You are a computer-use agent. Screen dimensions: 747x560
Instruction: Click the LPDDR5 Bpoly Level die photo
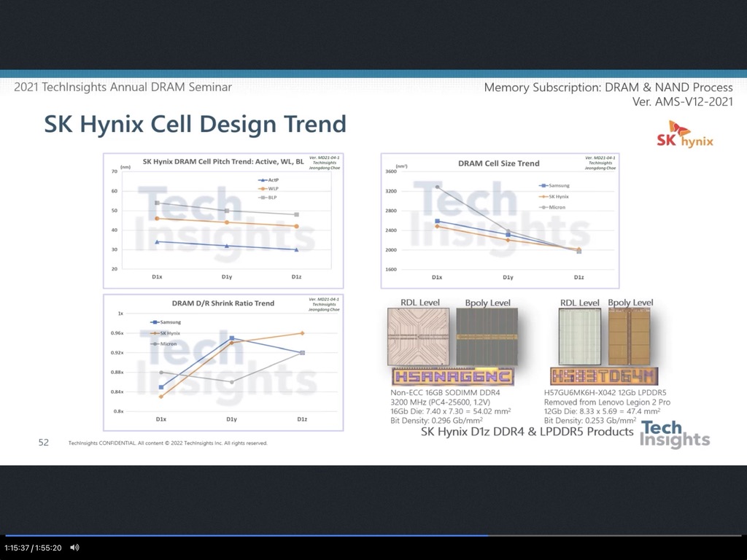(631, 336)
